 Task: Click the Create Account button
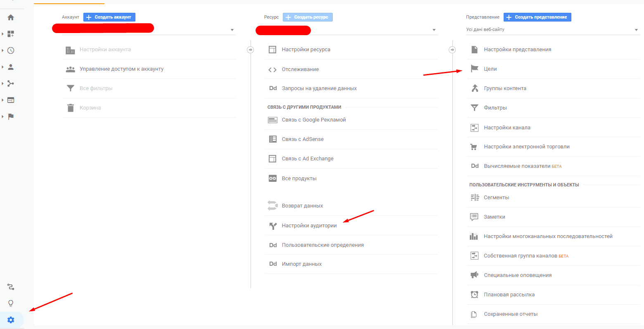[109, 17]
